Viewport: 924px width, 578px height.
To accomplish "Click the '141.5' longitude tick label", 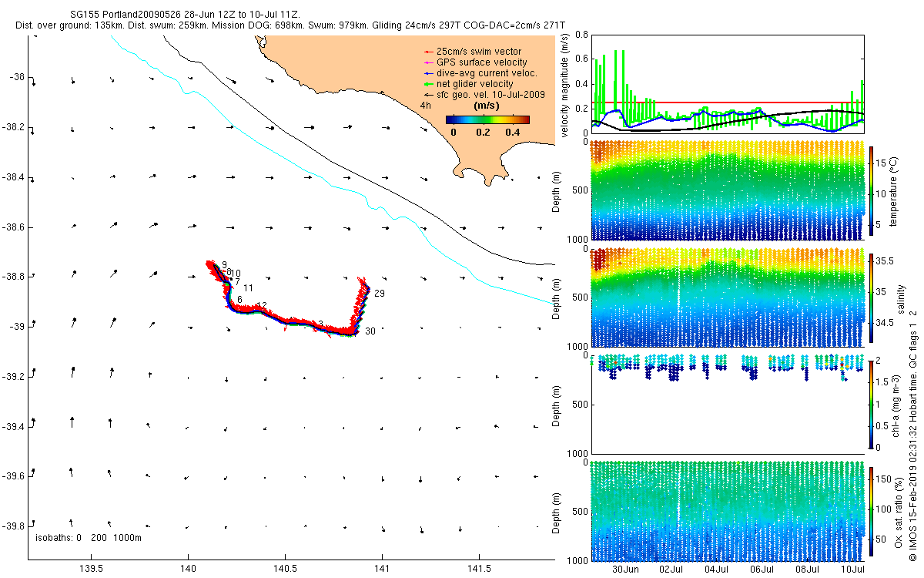I will tap(479, 569).
